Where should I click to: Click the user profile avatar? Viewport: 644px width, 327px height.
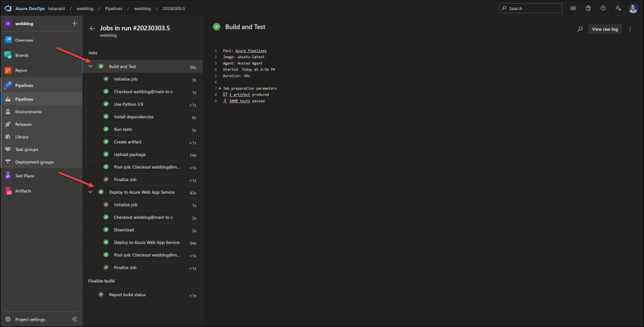[x=633, y=8]
